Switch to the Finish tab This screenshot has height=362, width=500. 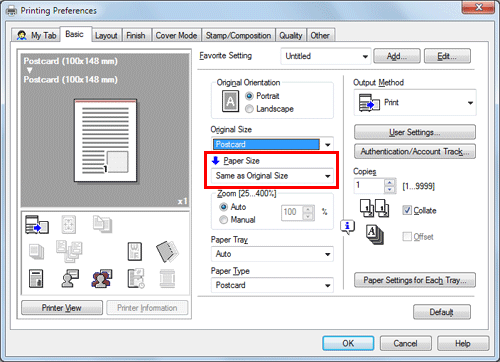pos(136,35)
